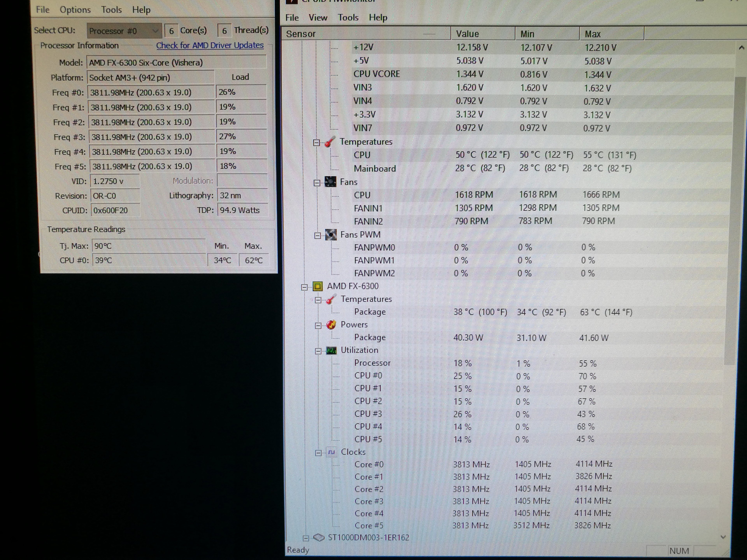Click the Clocks waveform icon
This screenshot has height=560, width=747.
point(332,452)
